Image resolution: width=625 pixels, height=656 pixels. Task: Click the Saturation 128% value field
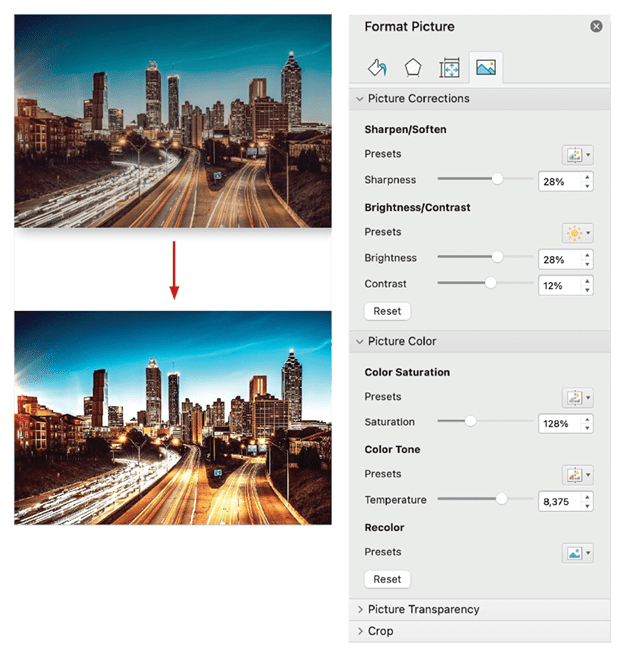pyautogui.click(x=560, y=424)
